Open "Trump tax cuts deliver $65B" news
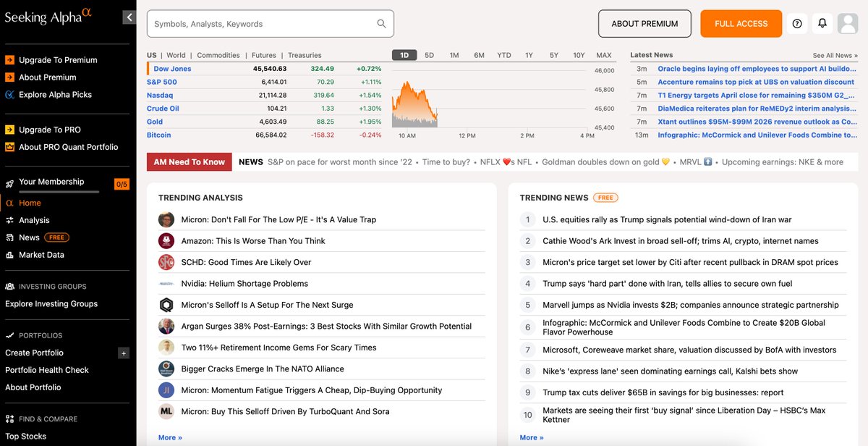Screen dimensions: 868x446 [663, 392]
